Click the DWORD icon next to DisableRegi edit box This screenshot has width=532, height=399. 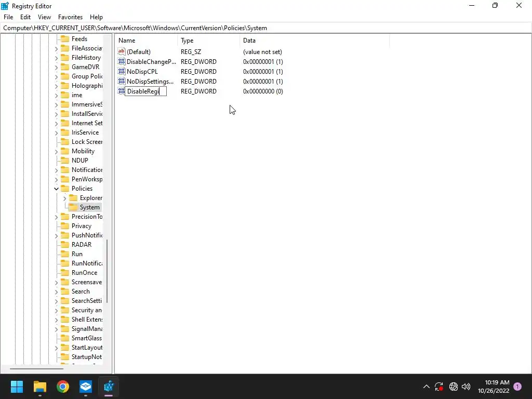[121, 91]
